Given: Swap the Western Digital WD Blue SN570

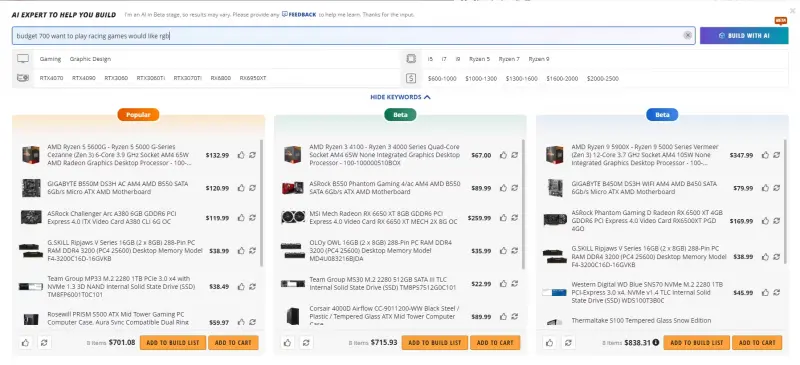Looking at the screenshot, I should (777, 293).
